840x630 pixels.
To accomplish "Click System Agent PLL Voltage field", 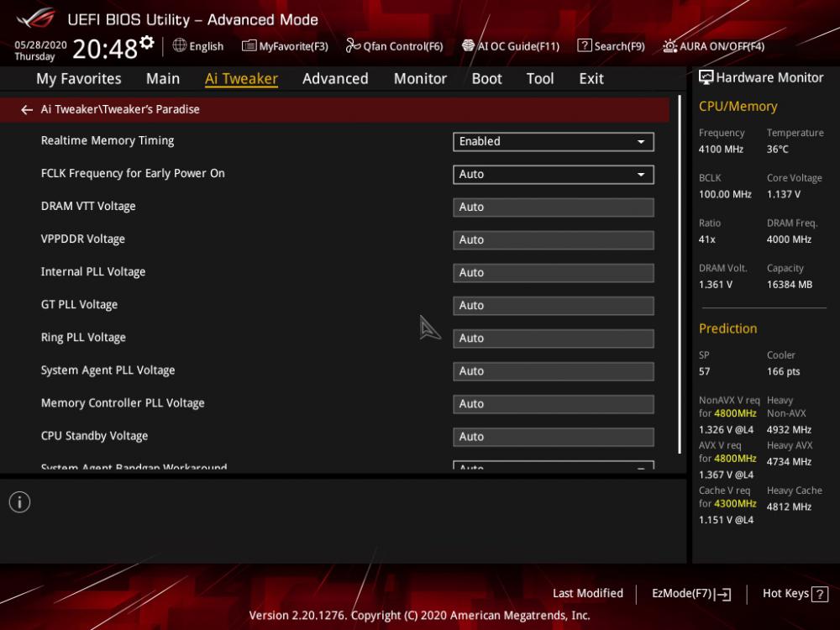I will (x=554, y=371).
